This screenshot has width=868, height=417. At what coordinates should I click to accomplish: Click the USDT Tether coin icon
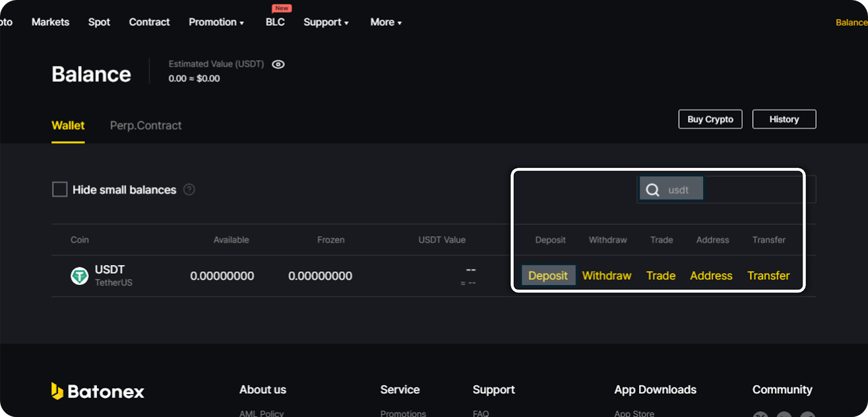tap(80, 276)
